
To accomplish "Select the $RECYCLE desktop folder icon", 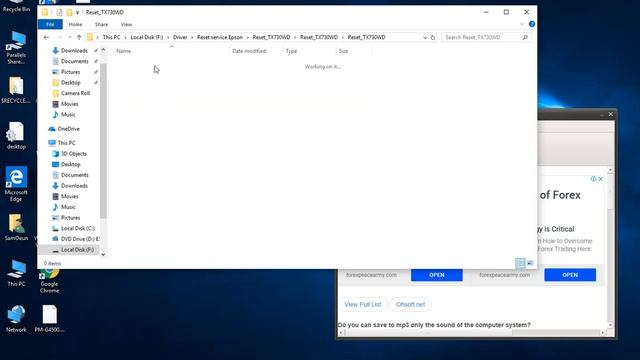I will point(16,90).
